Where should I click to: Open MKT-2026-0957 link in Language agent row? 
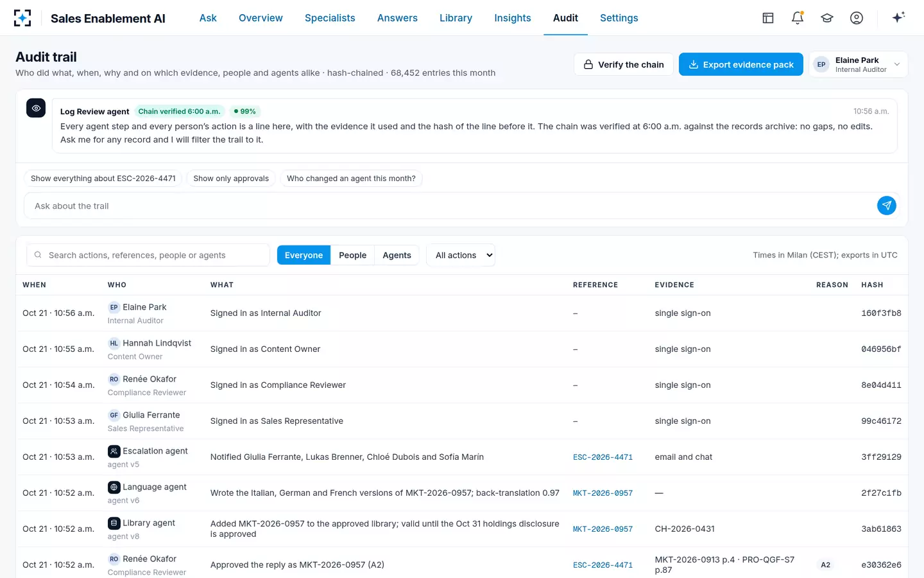point(603,493)
